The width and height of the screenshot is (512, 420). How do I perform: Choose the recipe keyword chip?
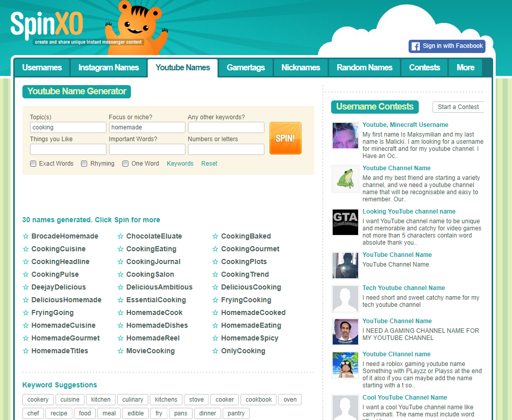coord(59,413)
